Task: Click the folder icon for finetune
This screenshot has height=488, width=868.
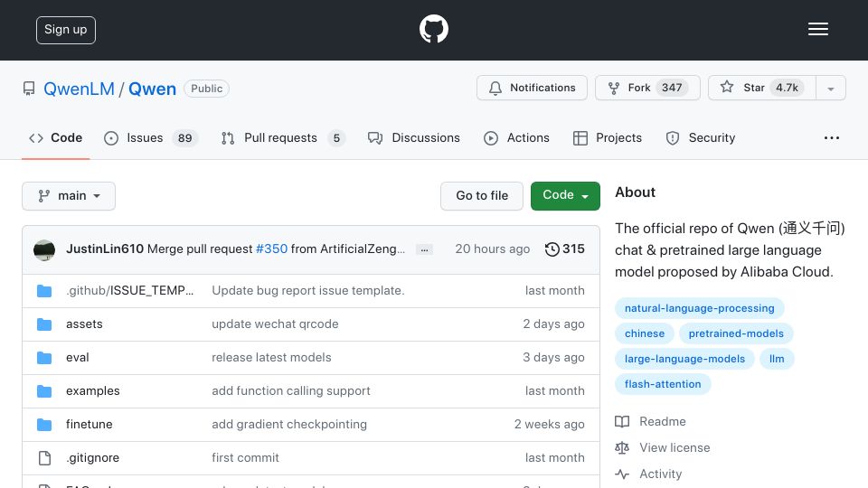Action: tap(44, 425)
